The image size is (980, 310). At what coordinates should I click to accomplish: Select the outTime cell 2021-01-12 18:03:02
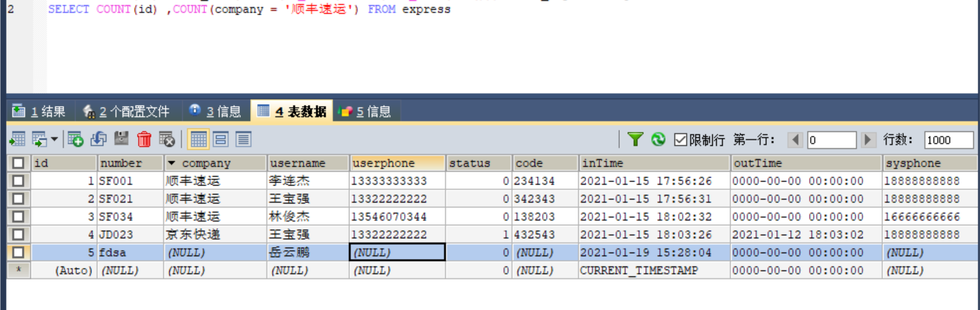click(807, 234)
